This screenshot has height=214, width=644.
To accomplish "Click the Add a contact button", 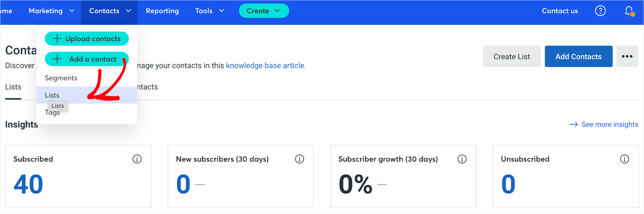I will pyautogui.click(x=87, y=59).
